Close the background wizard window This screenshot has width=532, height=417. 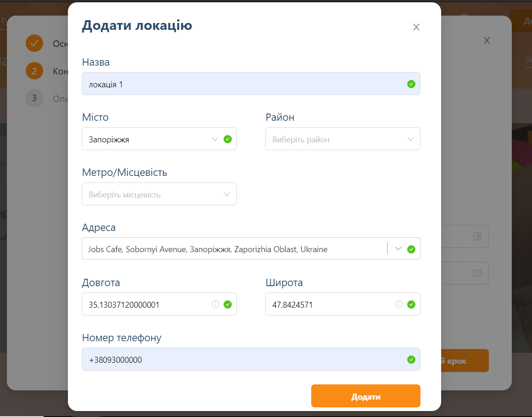click(487, 40)
